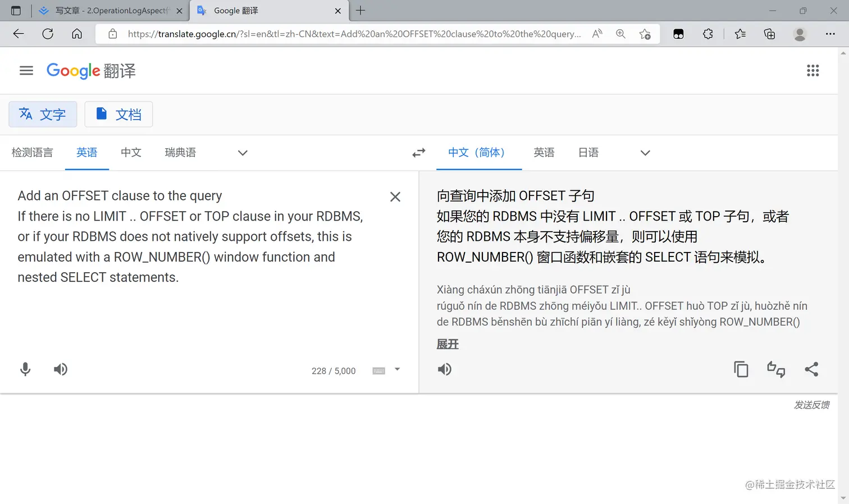
Task: Open the tab actions menu
Action: [16, 11]
